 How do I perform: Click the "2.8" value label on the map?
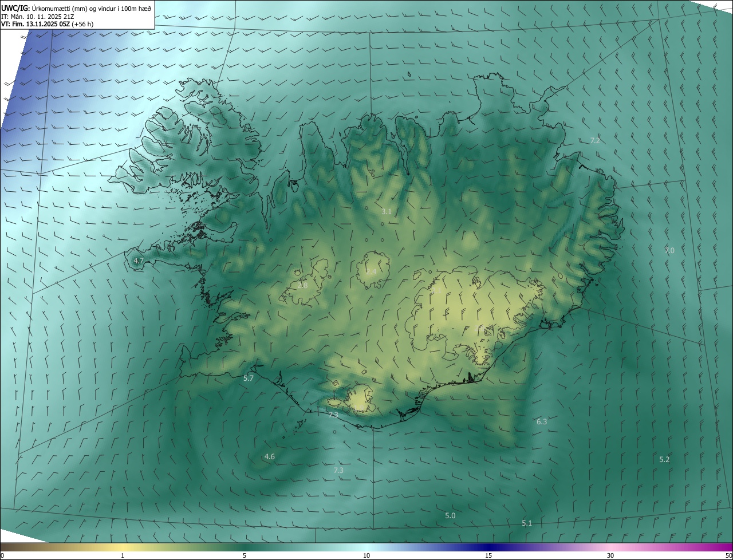[302, 285]
